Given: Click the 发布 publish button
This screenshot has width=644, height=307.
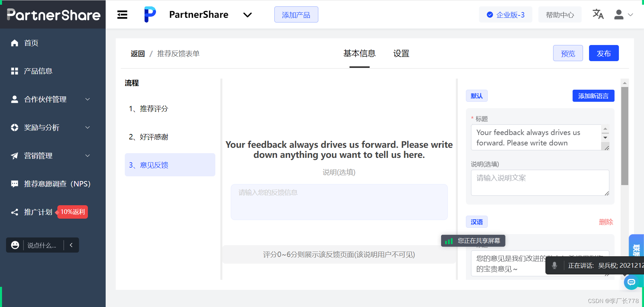Looking at the screenshot, I should tap(604, 53).
